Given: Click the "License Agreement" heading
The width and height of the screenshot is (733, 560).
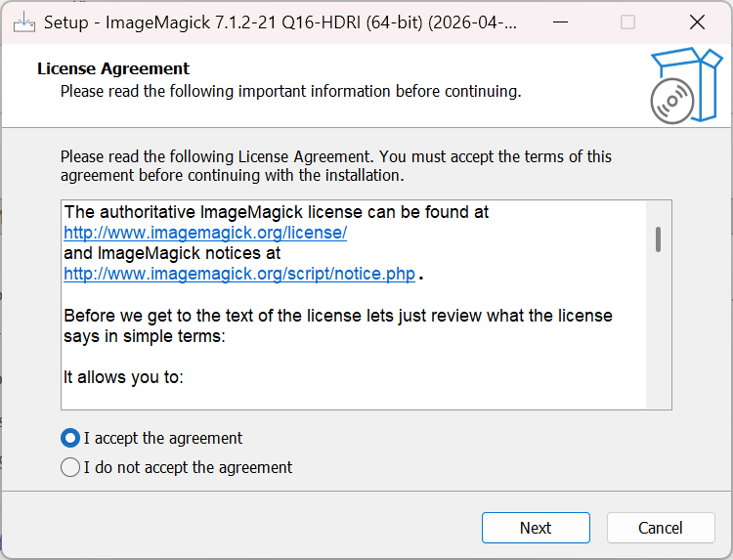Looking at the screenshot, I should click(x=113, y=68).
